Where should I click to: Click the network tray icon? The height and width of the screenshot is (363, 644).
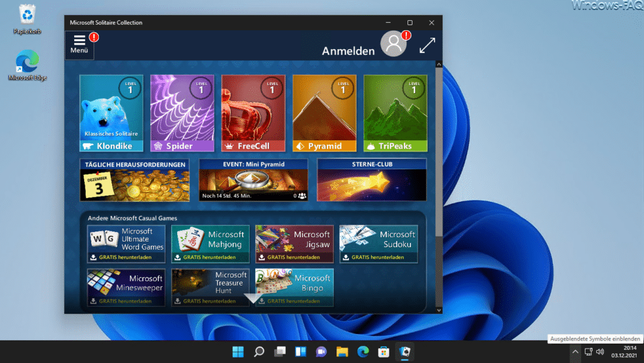[589, 352]
